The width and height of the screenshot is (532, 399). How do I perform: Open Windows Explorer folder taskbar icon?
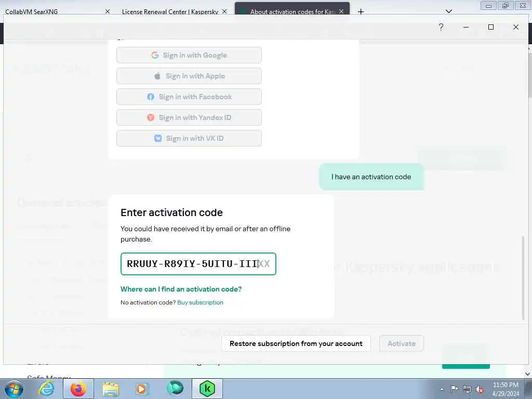tap(111, 389)
